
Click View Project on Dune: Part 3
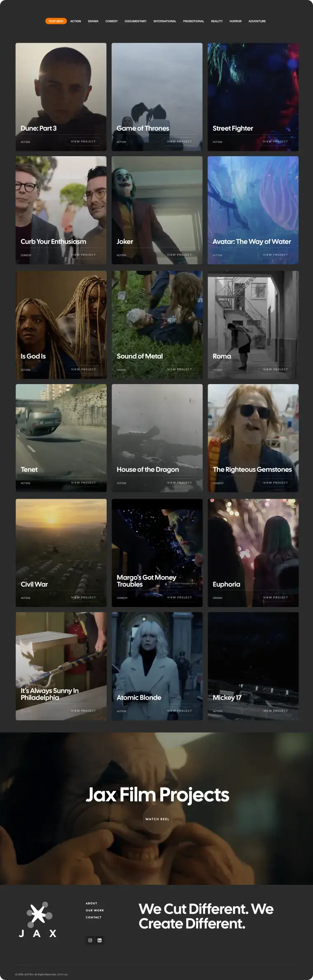coord(83,141)
